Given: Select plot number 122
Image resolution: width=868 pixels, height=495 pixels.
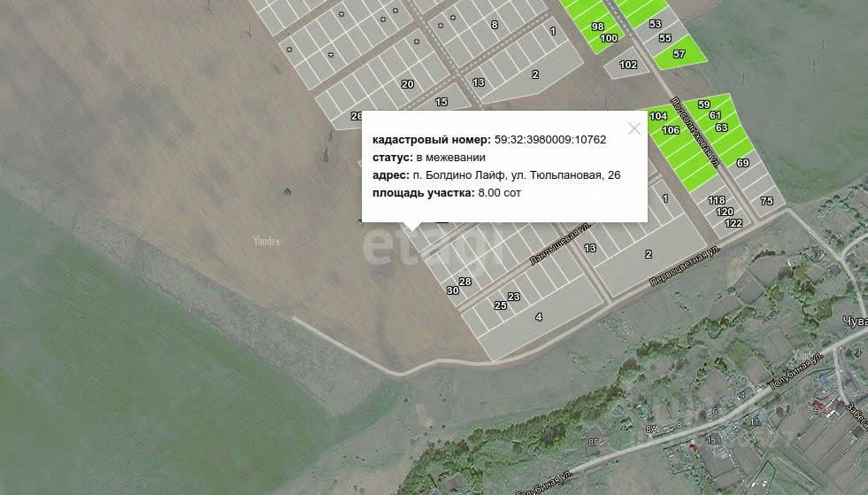Looking at the screenshot, I should (x=734, y=223).
